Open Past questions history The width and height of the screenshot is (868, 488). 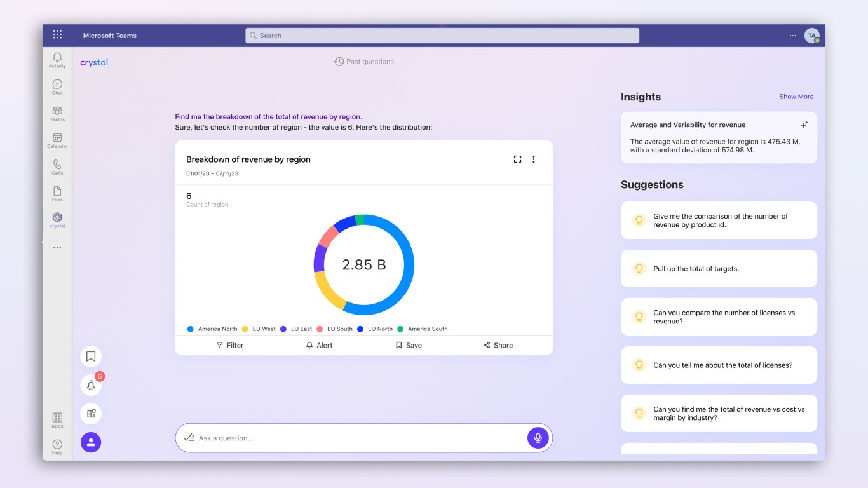pos(364,62)
